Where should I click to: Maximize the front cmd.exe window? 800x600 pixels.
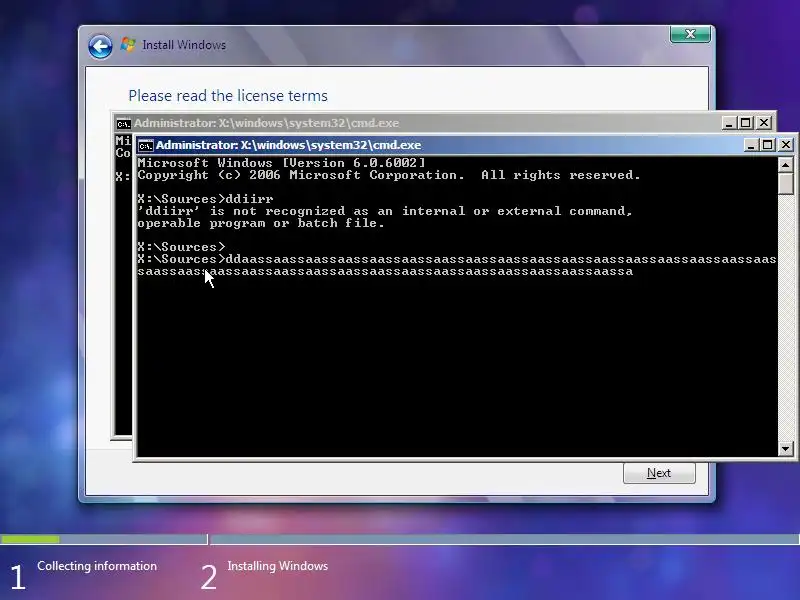coord(767,145)
